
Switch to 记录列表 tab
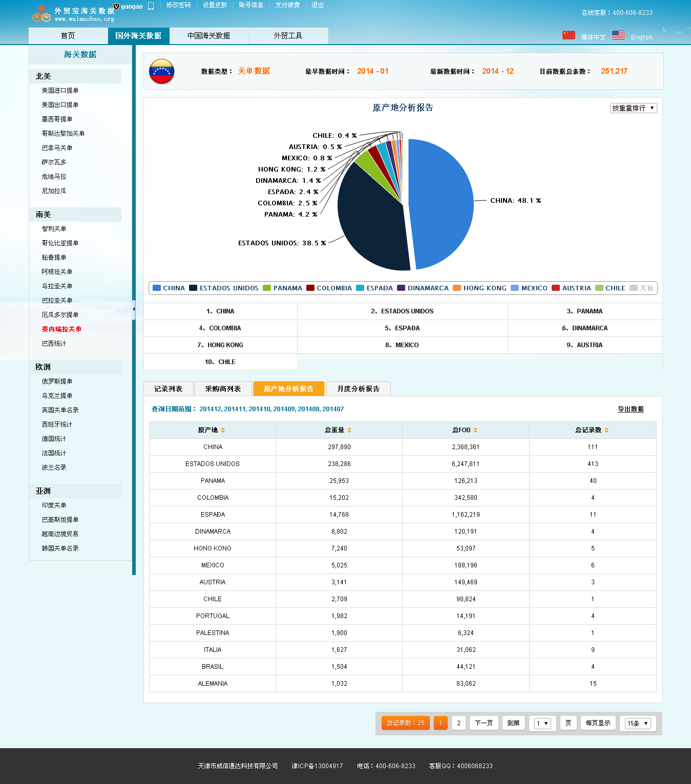click(168, 389)
